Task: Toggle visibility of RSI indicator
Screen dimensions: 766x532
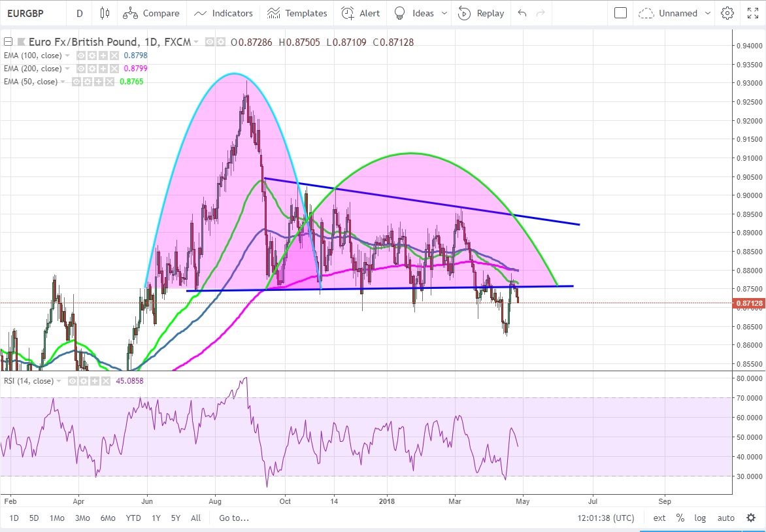Action: pos(73,381)
